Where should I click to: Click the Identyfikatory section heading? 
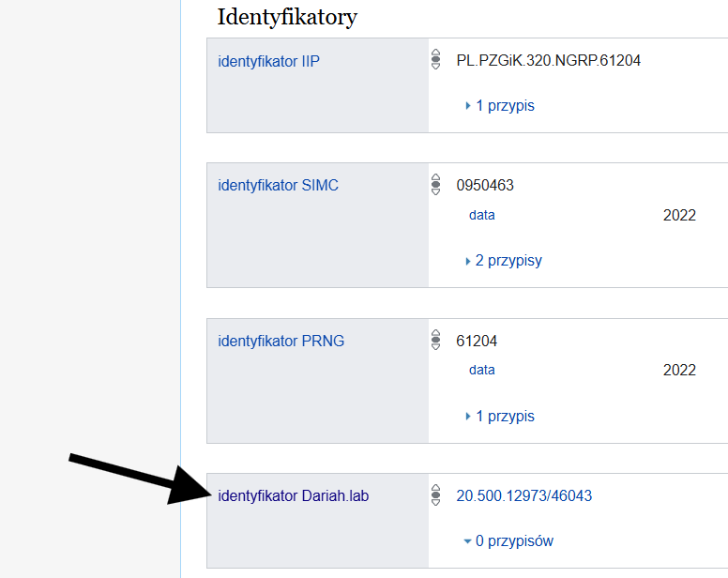click(x=287, y=16)
